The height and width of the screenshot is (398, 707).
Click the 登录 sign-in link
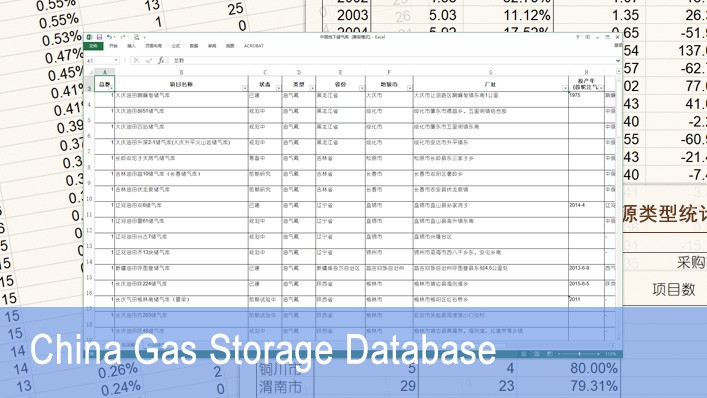click(x=618, y=45)
